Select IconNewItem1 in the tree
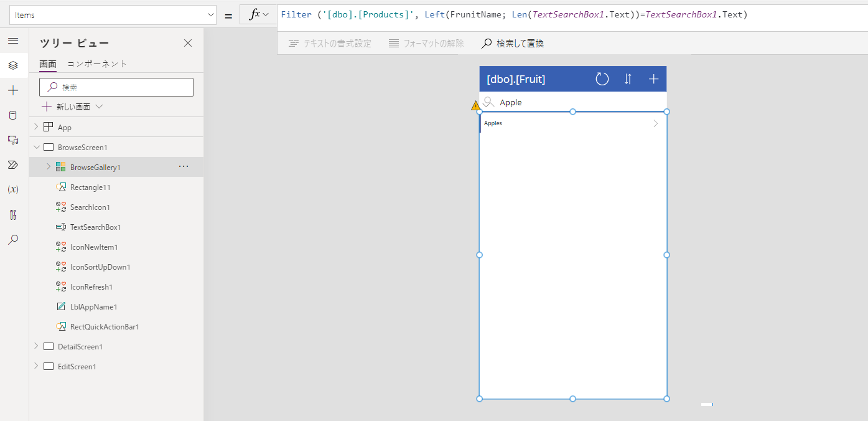Screen dimensions: 868x421 pyautogui.click(x=94, y=247)
